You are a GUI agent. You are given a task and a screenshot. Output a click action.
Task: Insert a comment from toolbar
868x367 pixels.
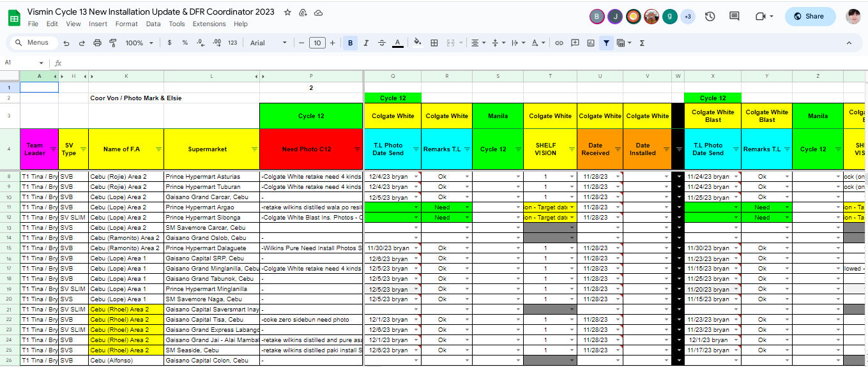575,43
